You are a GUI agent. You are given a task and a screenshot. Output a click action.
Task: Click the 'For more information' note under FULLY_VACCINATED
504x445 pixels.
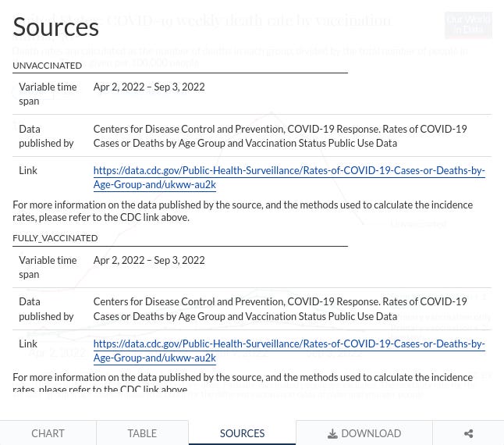coord(243,383)
